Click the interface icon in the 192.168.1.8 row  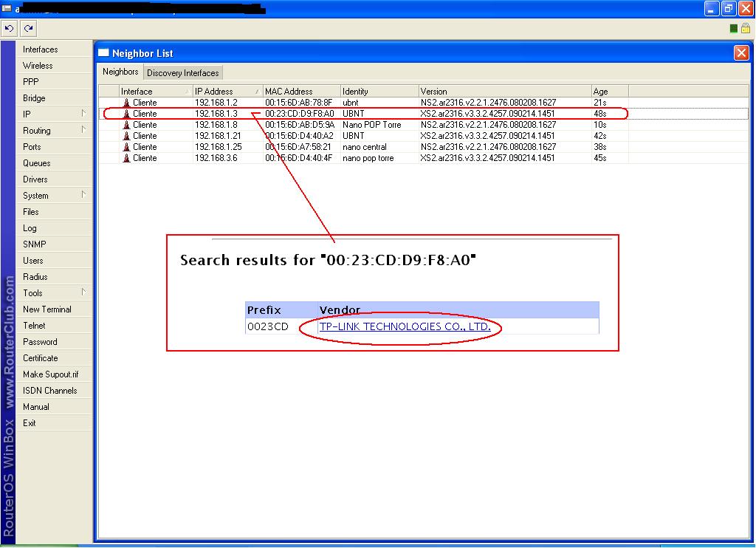(126, 125)
